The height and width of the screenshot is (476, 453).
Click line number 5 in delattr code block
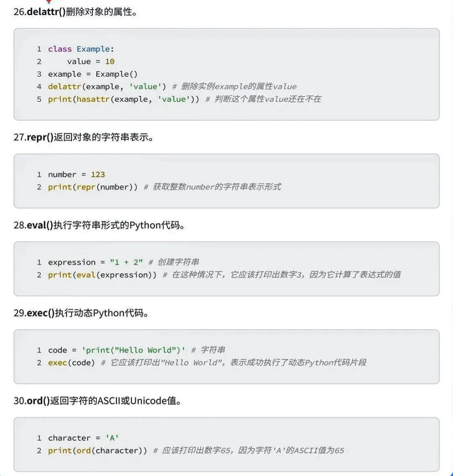click(x=39, y=99)
